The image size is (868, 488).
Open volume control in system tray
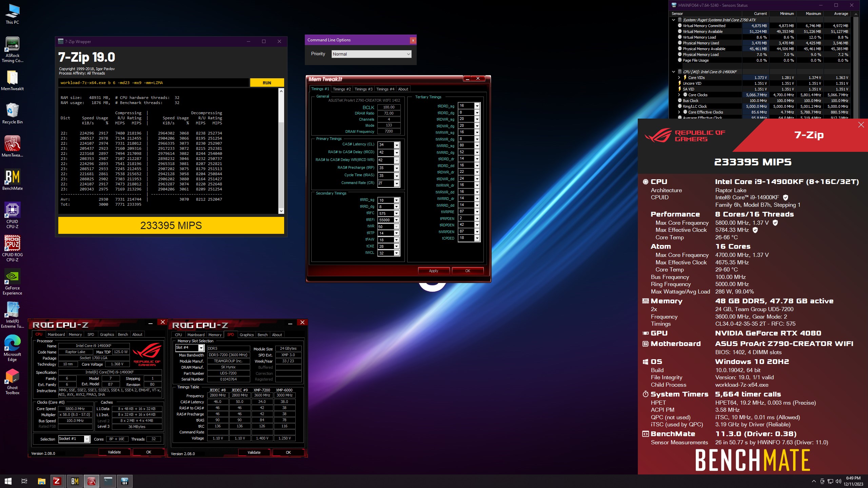pyautogui.click(x=839, y=481)
